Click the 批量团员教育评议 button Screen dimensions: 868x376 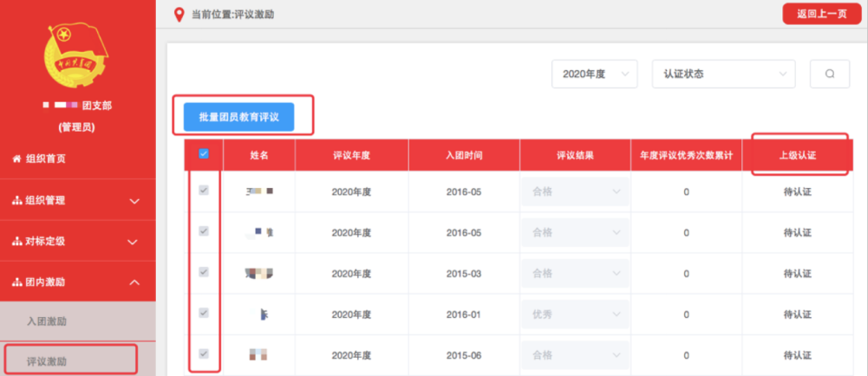tap(238, 117)
